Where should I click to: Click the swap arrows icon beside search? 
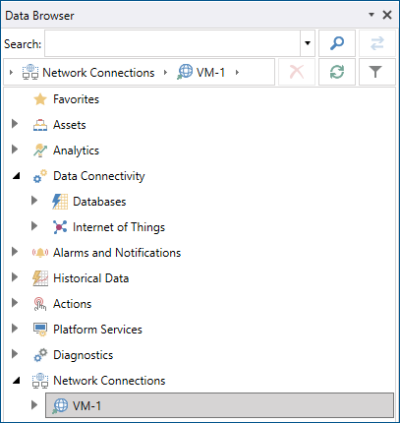tap(377, 43)
